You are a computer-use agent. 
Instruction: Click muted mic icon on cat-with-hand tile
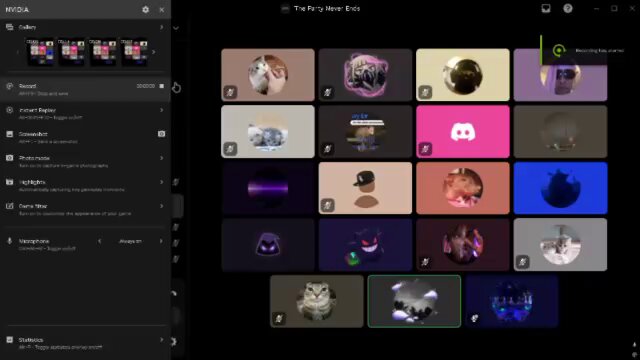tap(230, 92)
